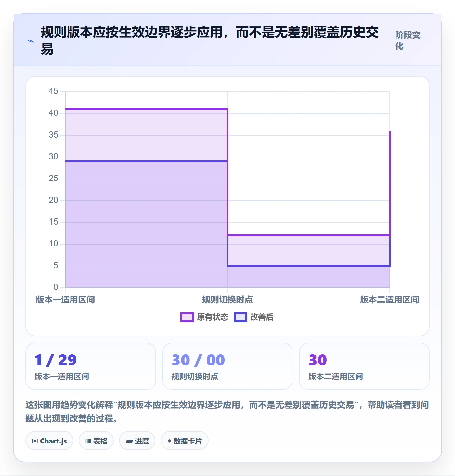Open the 1 / 29 版本一适用区间 data card
Screen dimensions: 455x476
click(x=91, y=366)
